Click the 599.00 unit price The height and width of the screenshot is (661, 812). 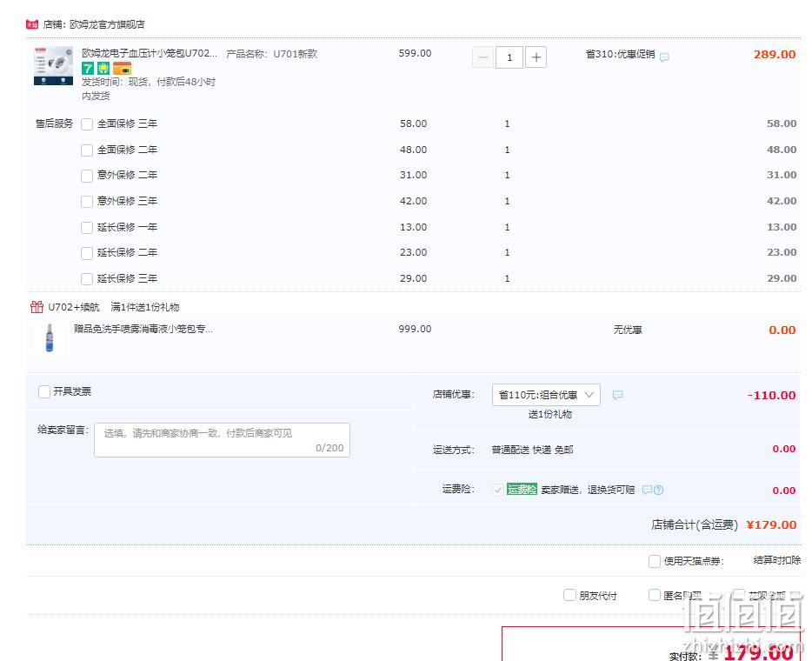pos(415,53)
